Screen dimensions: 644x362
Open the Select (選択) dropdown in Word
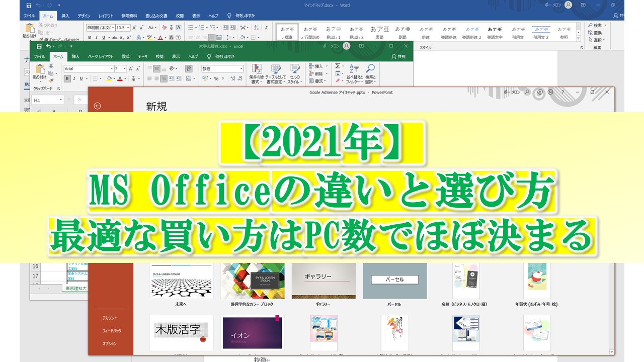tap(597, 40)
